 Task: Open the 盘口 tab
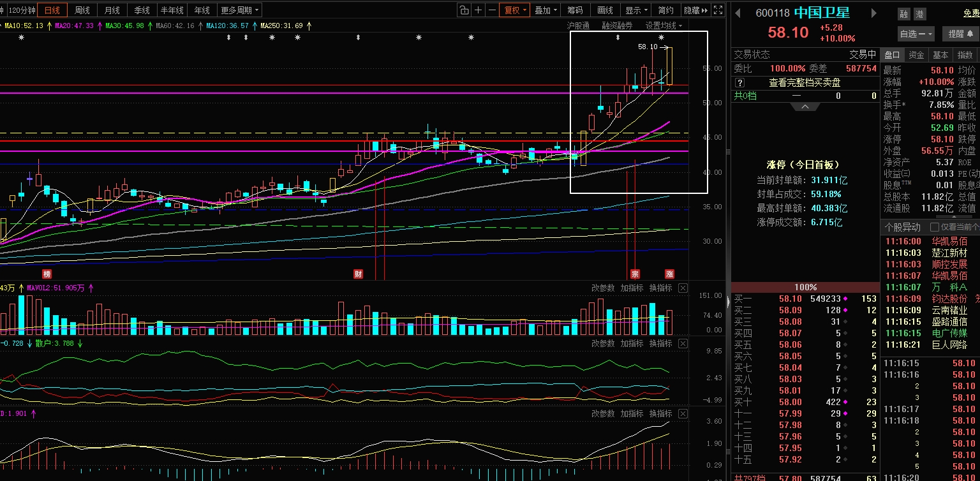point(892,55)
